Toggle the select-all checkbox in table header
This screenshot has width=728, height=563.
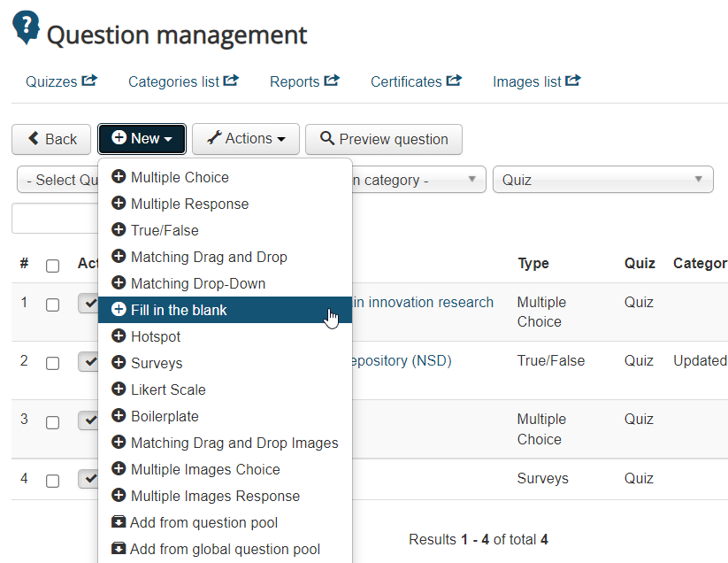[52, 265]
